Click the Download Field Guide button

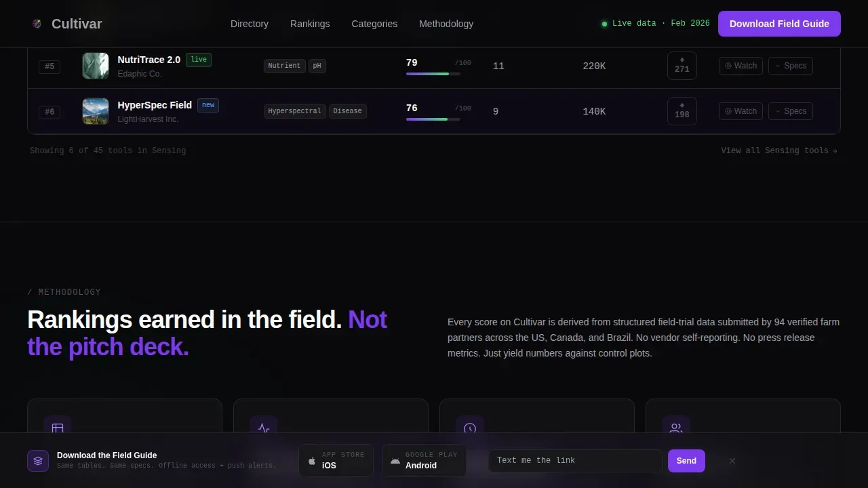click(x=779, y=24)
